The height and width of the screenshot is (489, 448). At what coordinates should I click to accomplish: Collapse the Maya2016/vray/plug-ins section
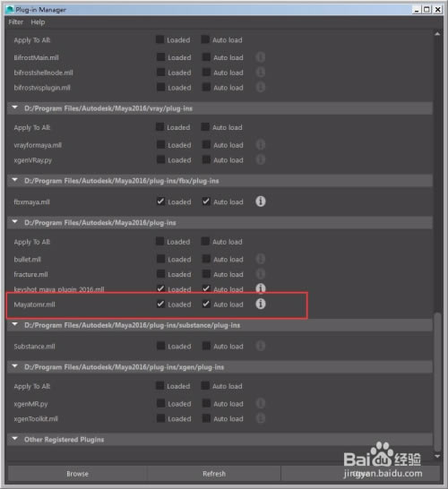[x=14, y=107]
